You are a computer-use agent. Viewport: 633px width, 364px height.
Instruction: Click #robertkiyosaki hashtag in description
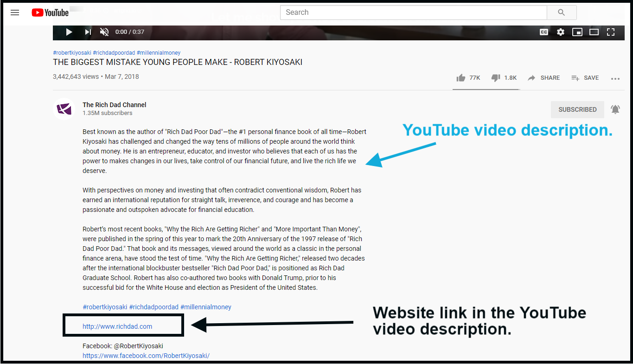click(x=105, y=307)
